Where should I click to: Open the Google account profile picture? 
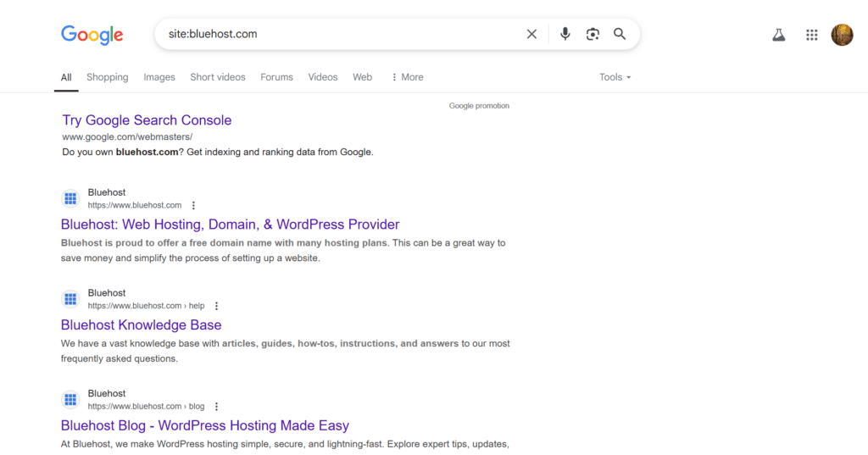[x=842, y=35]
